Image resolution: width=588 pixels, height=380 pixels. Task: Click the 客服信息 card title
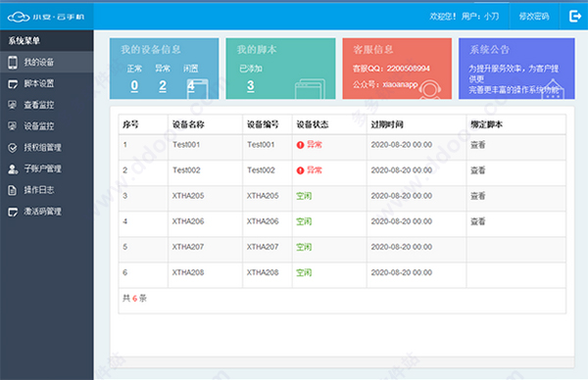pos(373,50)
